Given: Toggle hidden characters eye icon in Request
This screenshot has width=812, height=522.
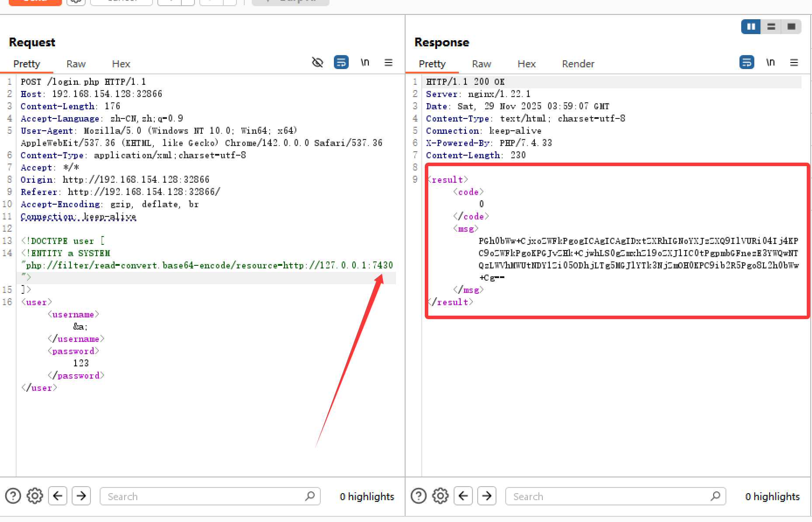Looking at the screenshot, I should coord(317,63).
